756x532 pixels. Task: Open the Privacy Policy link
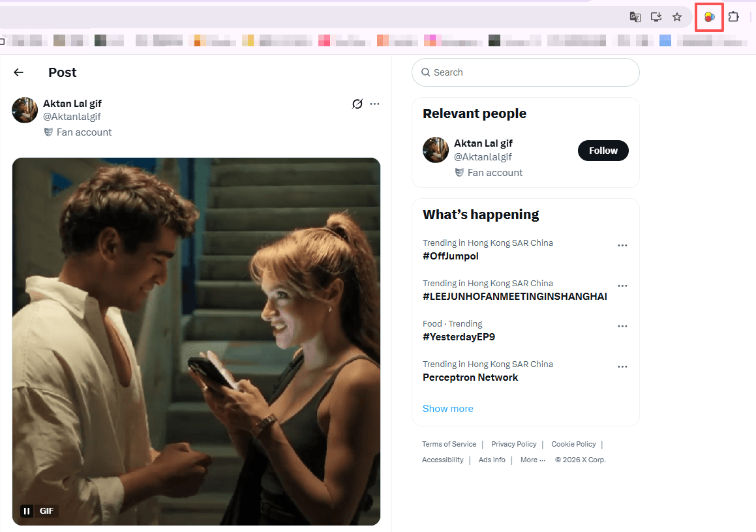click(514, 444)
